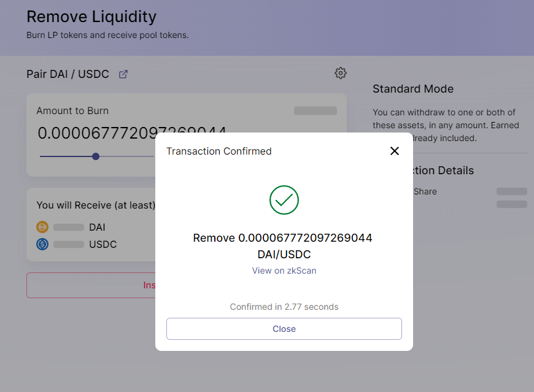Viewport: 534px width, 392px height.
Task: Click the slider handle under Amount to Burn
Action: [96, 156]
